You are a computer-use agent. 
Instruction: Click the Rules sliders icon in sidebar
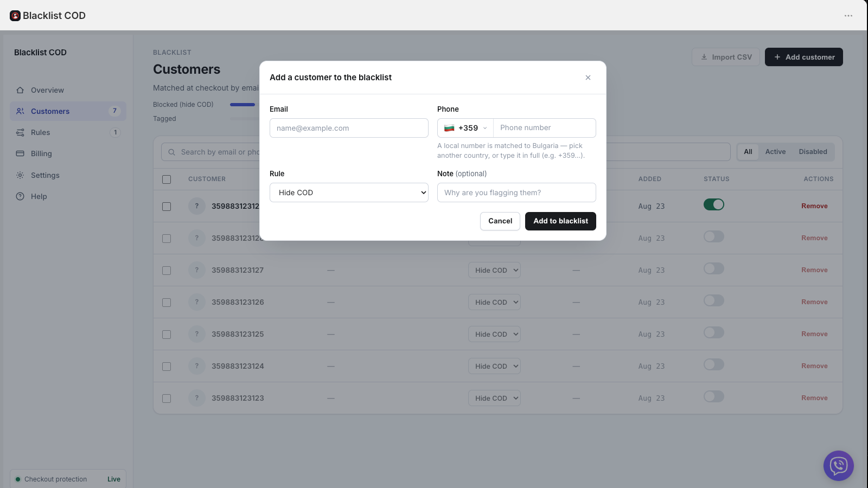[20, 132]
